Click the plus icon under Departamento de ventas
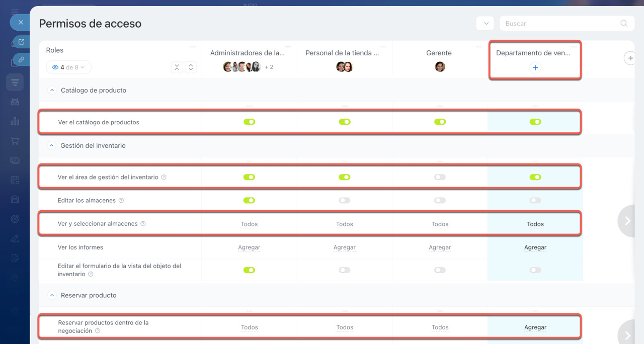The width and height of the screenshot is (644, 344). tap(535, 67)
